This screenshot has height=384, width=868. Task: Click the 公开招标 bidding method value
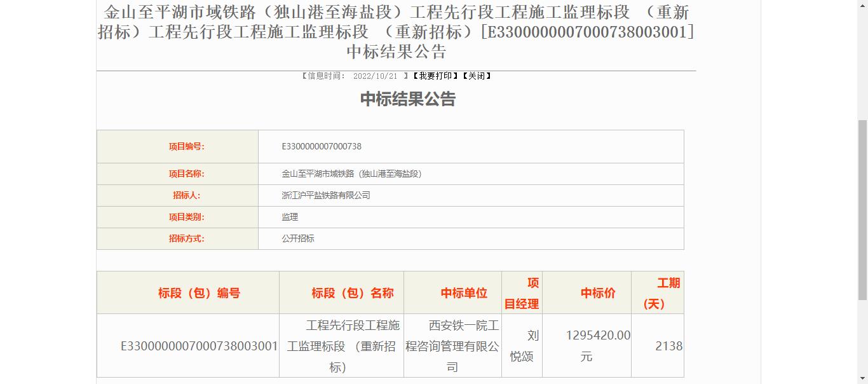[x=298, y=239]
